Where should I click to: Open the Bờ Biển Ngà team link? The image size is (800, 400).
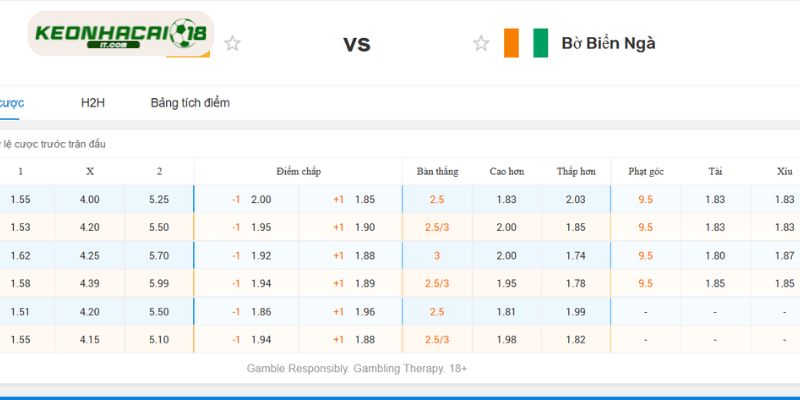tap(608, 43)
